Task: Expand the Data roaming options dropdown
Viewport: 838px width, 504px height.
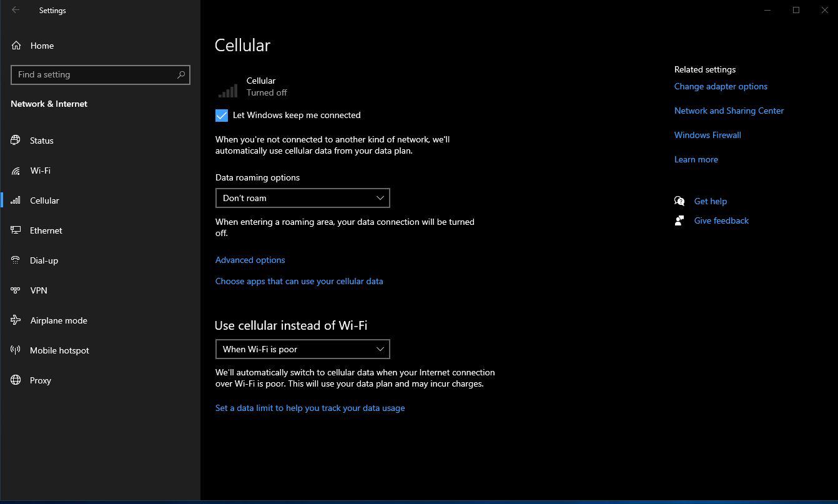Action: (x=302, y=198)
